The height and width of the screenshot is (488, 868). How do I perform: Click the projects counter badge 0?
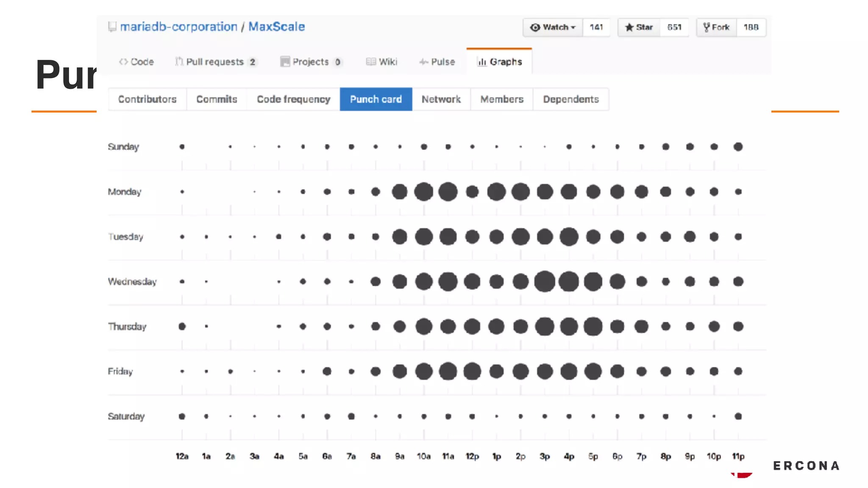click(x=338, y=62)
